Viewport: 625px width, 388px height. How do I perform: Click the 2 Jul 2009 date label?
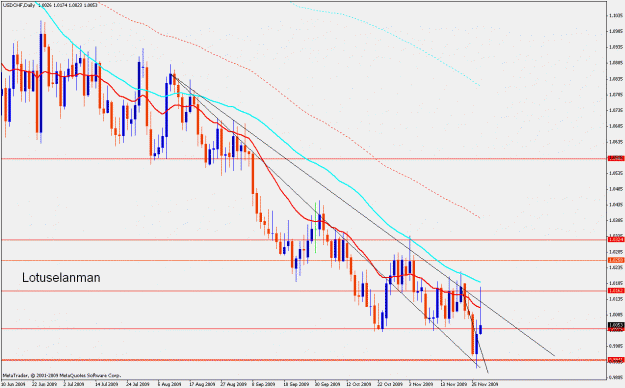click(75, 384)
